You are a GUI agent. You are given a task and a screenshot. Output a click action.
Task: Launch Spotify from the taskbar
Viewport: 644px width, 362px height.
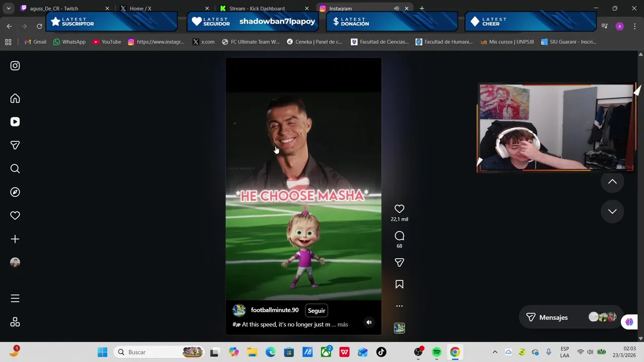click(x=437, y=352)
